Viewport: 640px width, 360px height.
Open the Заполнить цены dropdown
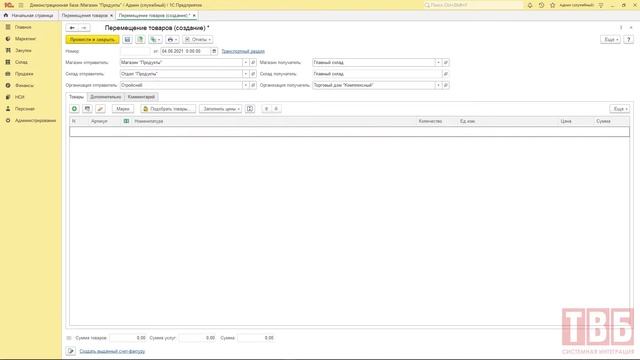coord(220,109)
